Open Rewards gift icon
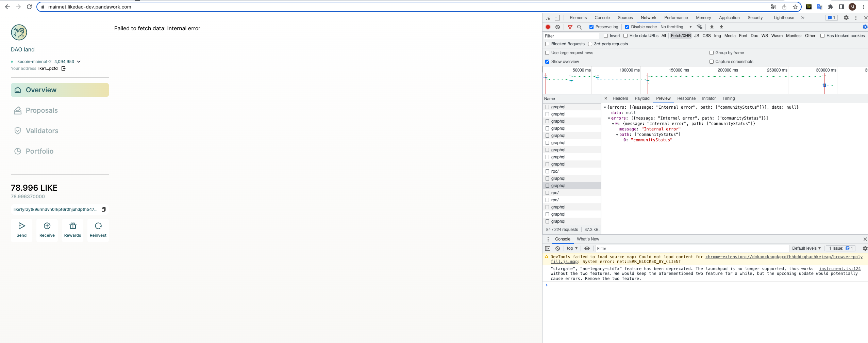This screenshot has height=343, width=868. pos(72,230)
